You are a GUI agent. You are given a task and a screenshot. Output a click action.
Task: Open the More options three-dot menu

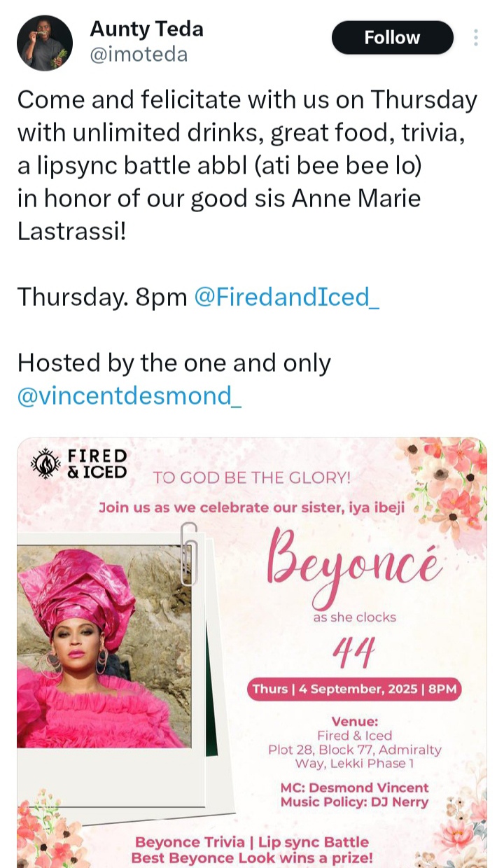pyautogui.click(x=476, y=38)
